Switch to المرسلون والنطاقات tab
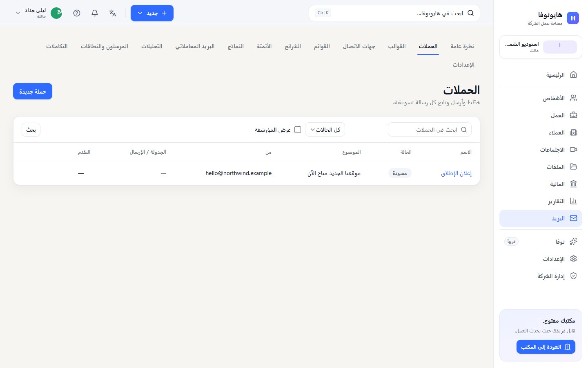Viewport: 588px width, 368px height. [105, 46]
